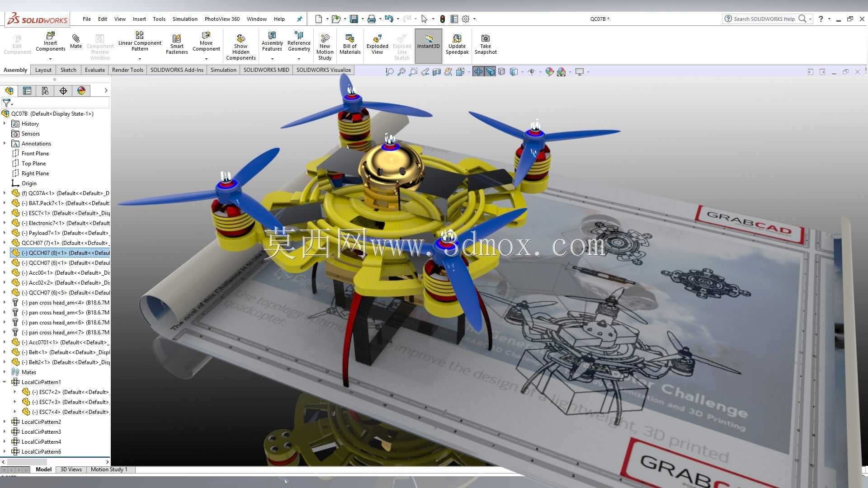Switch to SOLIDWORKS Visualize tab
Screen dimensions: 868x488
[323, 70]
